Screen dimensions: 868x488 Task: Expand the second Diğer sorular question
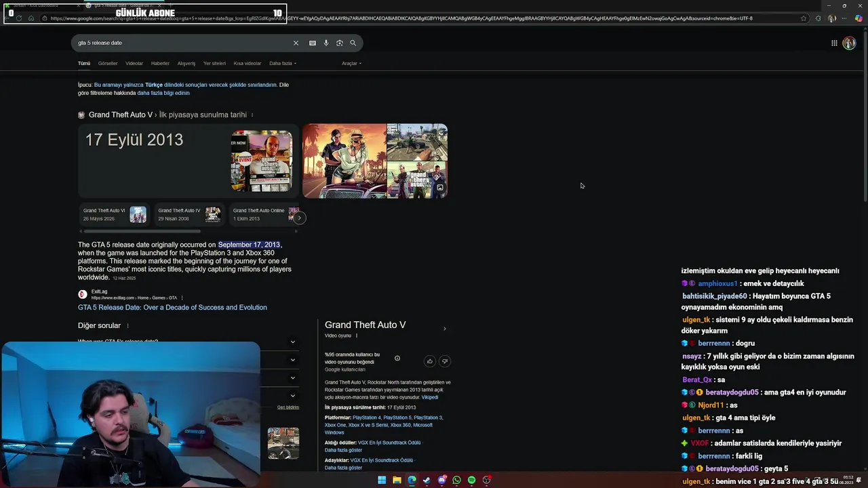point(293,360)
